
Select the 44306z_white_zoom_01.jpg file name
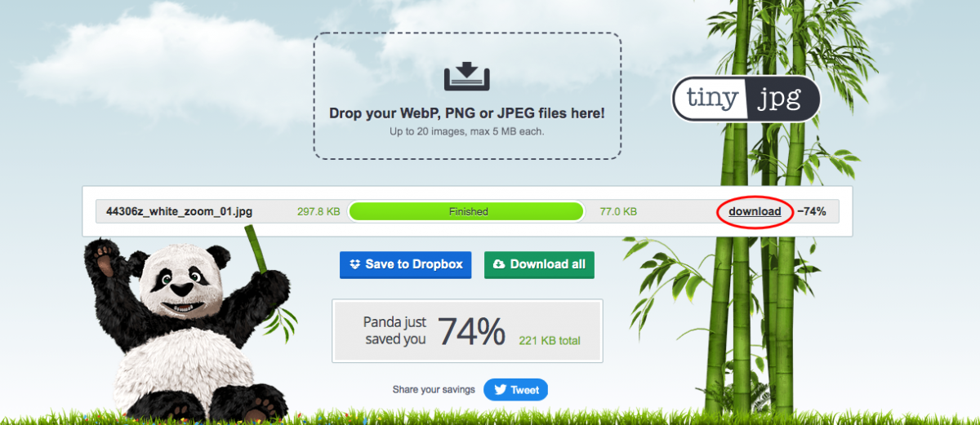(179, 211)
